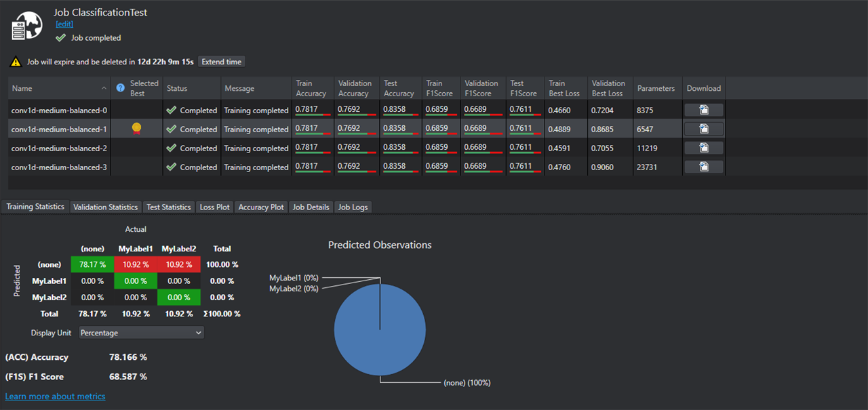This screenshot has width=868, height=410.
Task: Switch to Validation Statistics tab
Action: pyautogui.click(x=105, y=207)
